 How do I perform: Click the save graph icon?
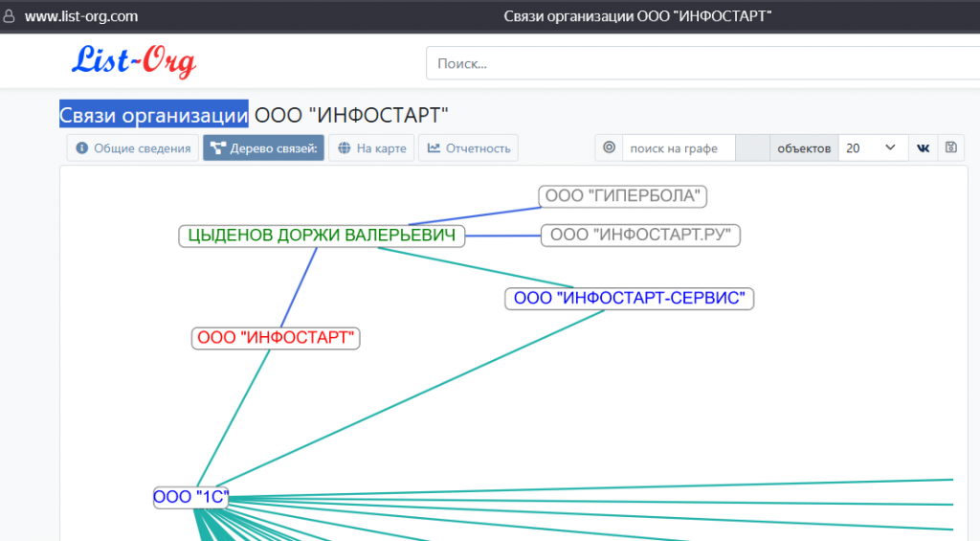tap(950, 147)
